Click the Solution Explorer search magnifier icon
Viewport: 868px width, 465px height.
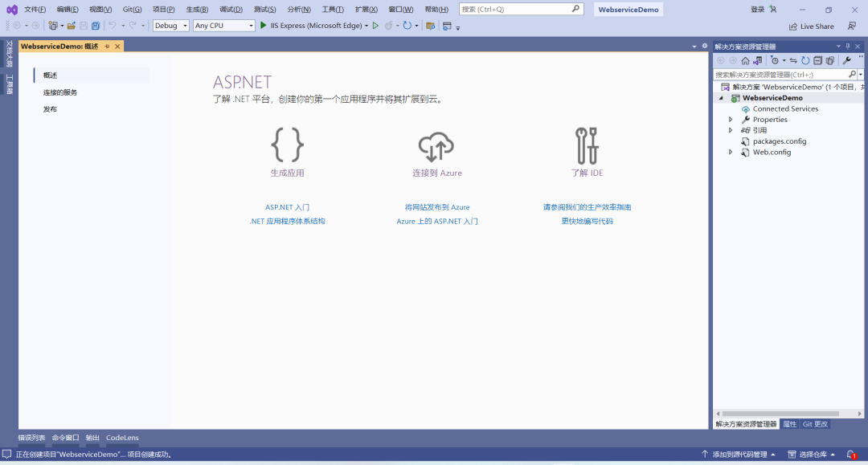[x=853, y=74]
